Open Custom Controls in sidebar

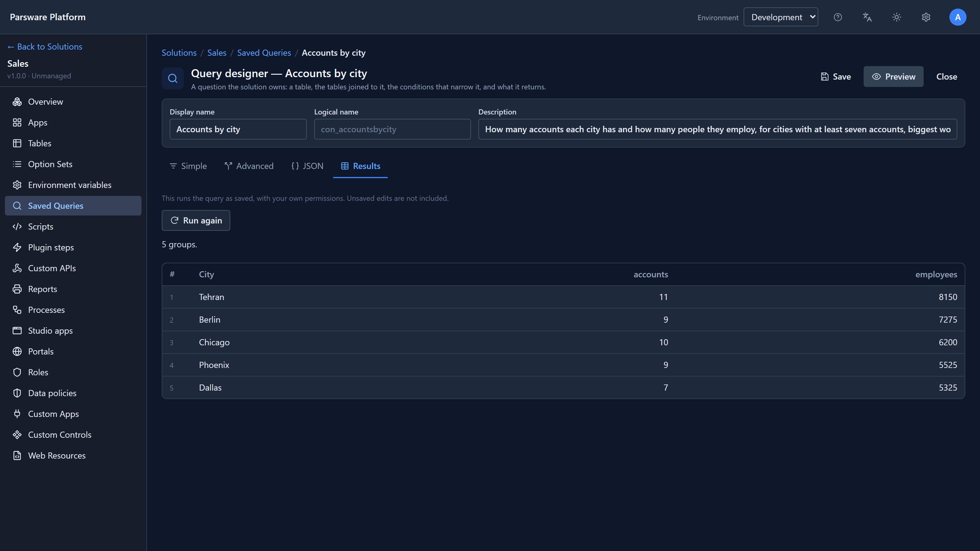73,435
